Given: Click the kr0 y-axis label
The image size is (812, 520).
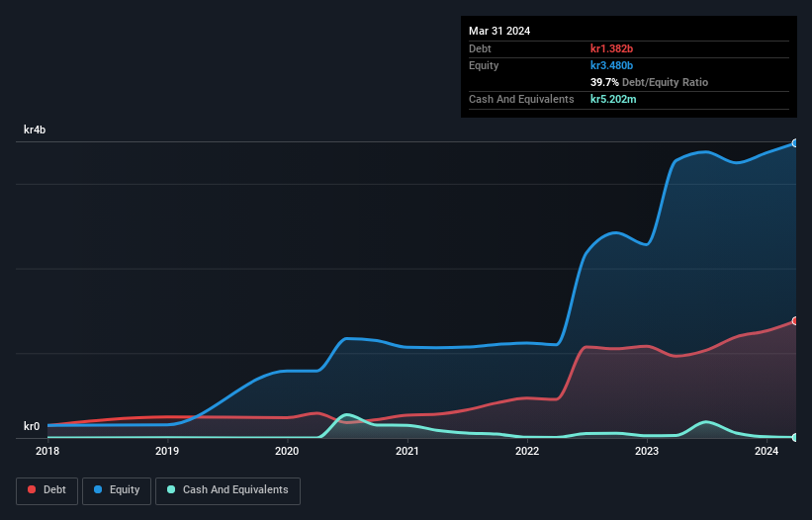Looking at the screenshot, I should click(32, 426).
